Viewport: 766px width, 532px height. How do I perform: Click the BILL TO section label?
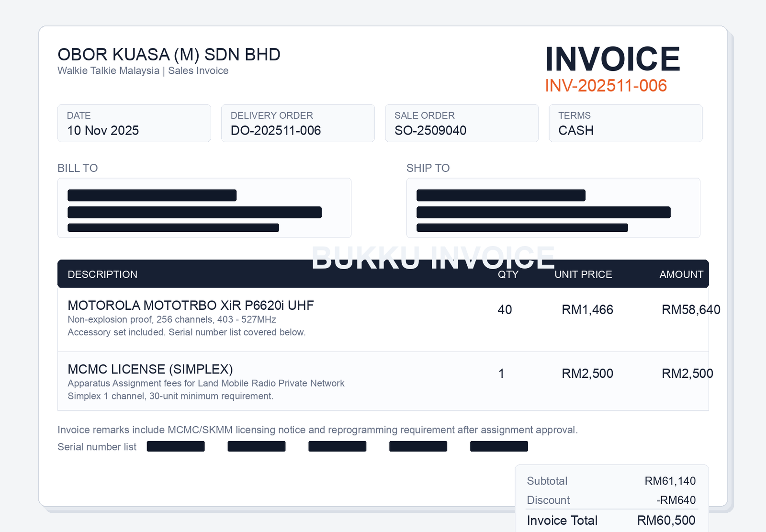78,168
